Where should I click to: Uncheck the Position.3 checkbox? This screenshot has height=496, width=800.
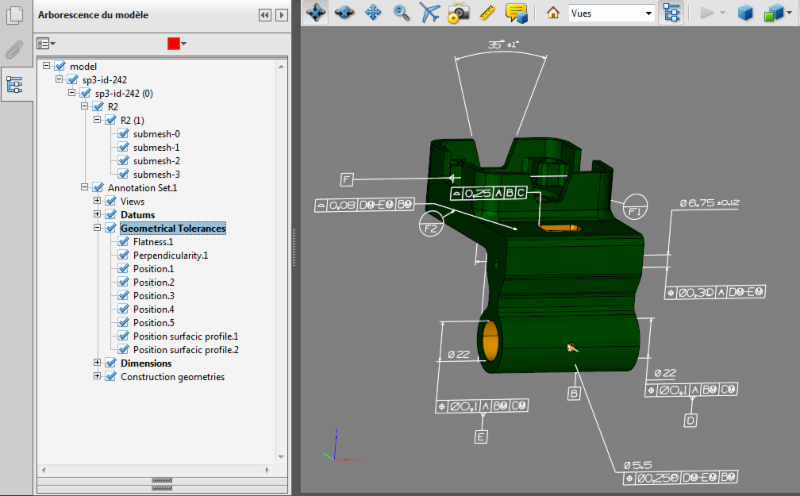point(124,296)
